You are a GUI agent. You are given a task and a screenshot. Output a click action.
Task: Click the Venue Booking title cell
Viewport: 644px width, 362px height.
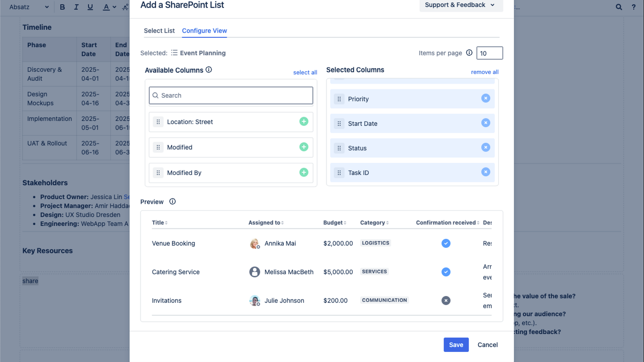tap(173, 243)
